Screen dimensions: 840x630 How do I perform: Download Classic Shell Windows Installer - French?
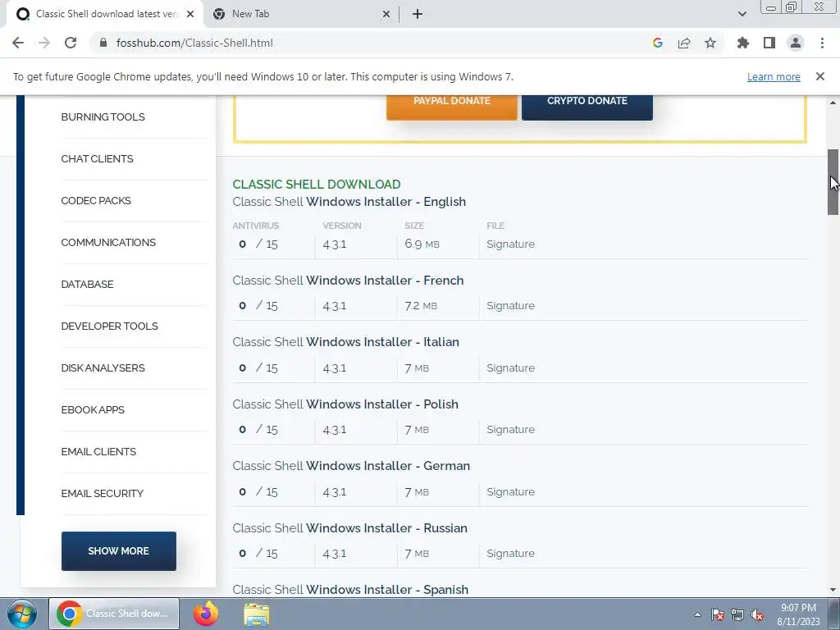(x=348, y=281)
